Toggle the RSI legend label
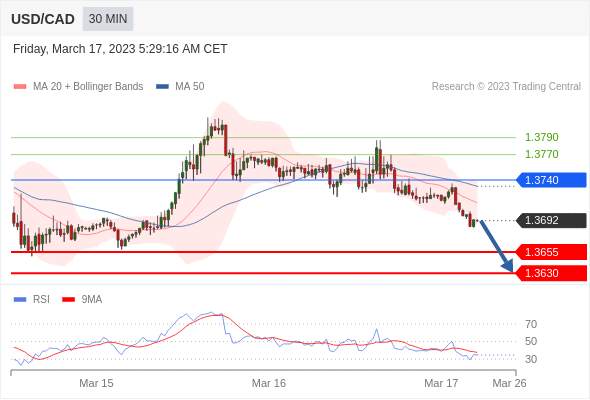 41,299
